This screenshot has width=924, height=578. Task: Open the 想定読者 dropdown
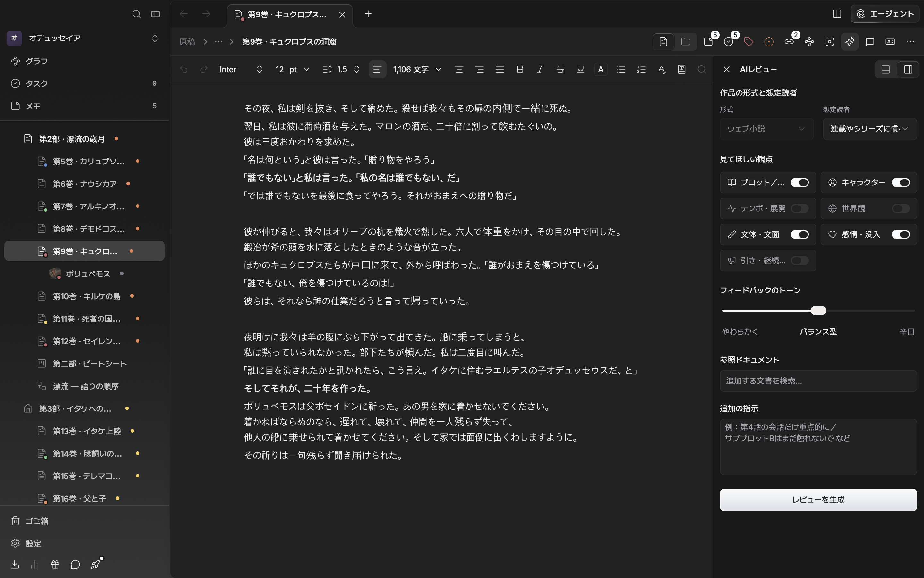point(870,129)
